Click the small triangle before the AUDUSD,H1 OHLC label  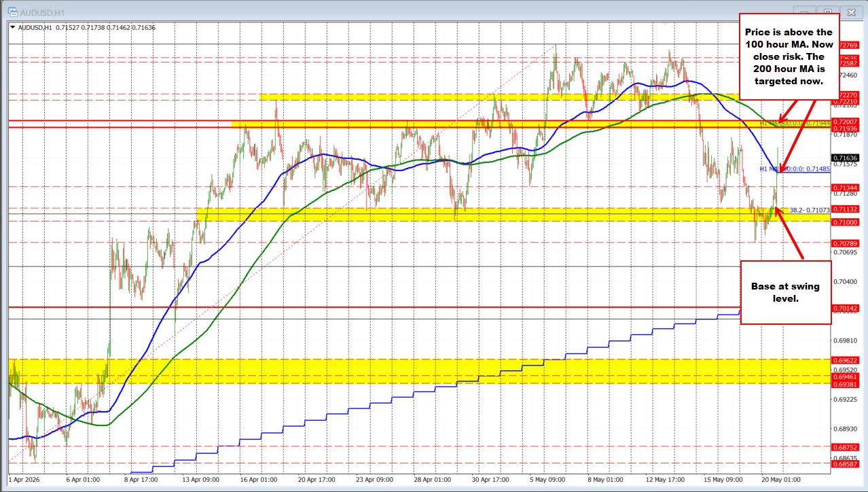coord(12,27)
